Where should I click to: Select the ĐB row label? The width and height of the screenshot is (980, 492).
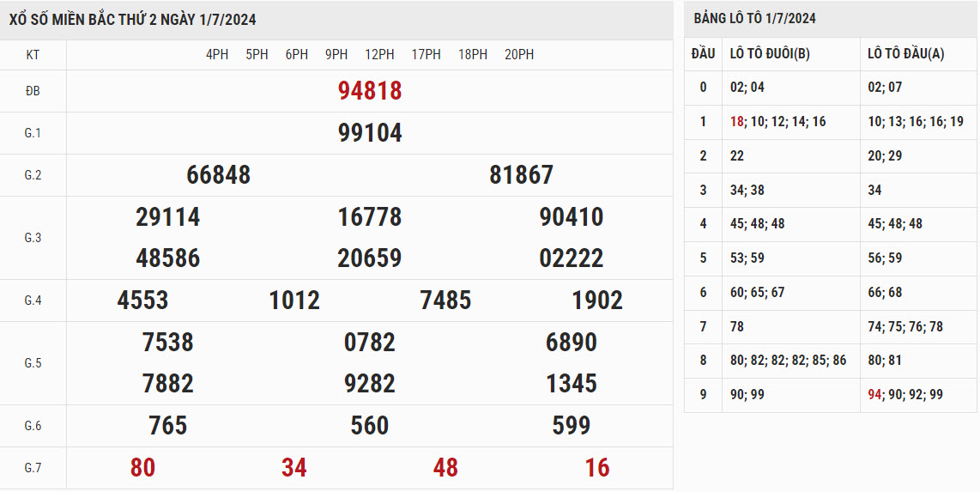(33, 91)
